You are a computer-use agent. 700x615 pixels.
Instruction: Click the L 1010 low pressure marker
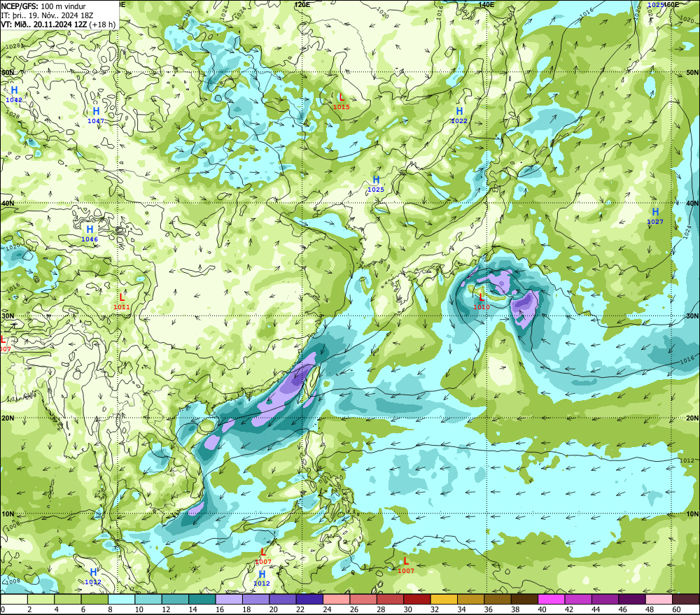(x=482, y=302)
